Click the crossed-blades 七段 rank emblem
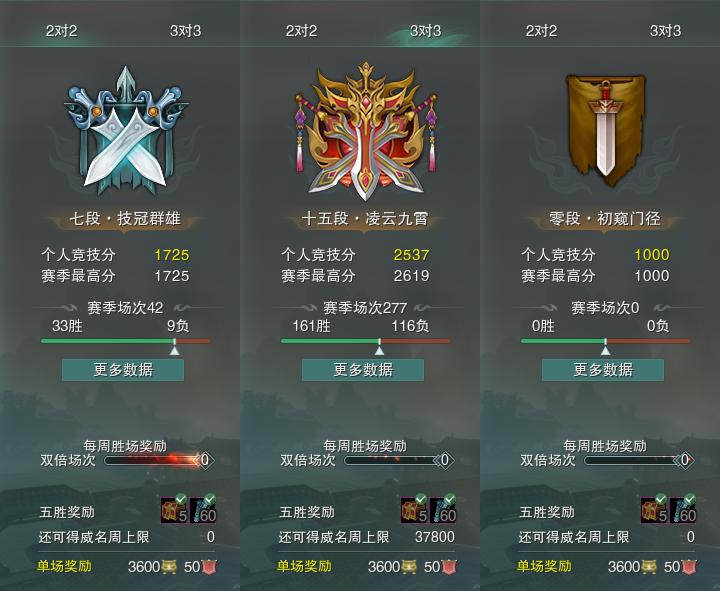The image size is (720, 591). 125,131
